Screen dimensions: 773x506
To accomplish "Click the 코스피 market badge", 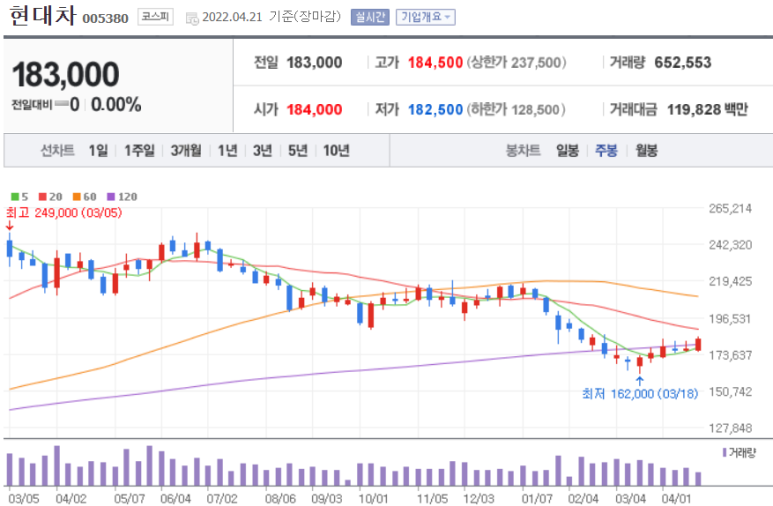I will tap(155, 17).
